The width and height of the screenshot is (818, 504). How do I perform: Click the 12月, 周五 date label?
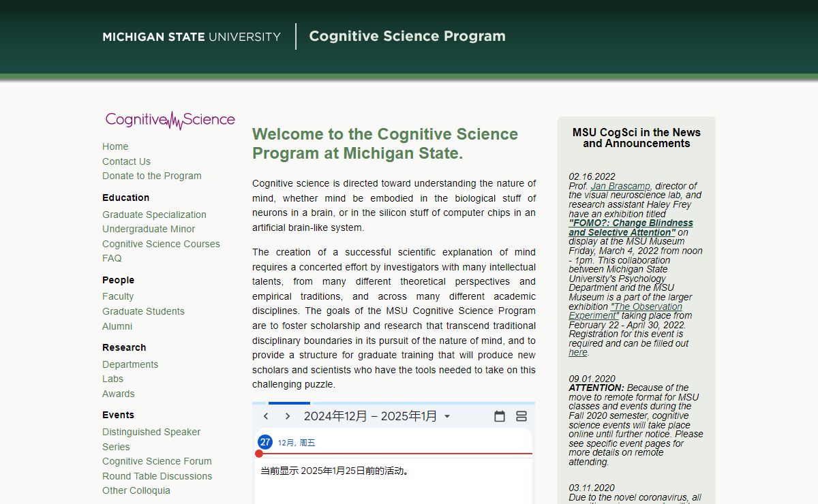tap(297, 443)
